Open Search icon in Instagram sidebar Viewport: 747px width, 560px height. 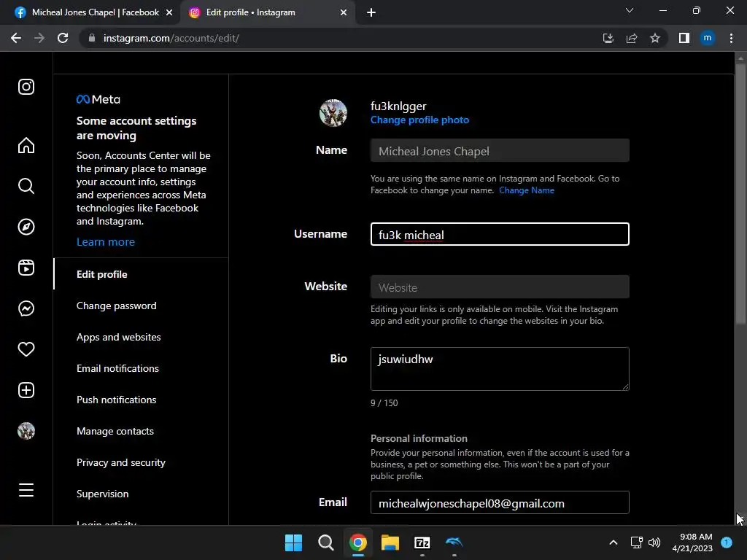tap(26, 186)
